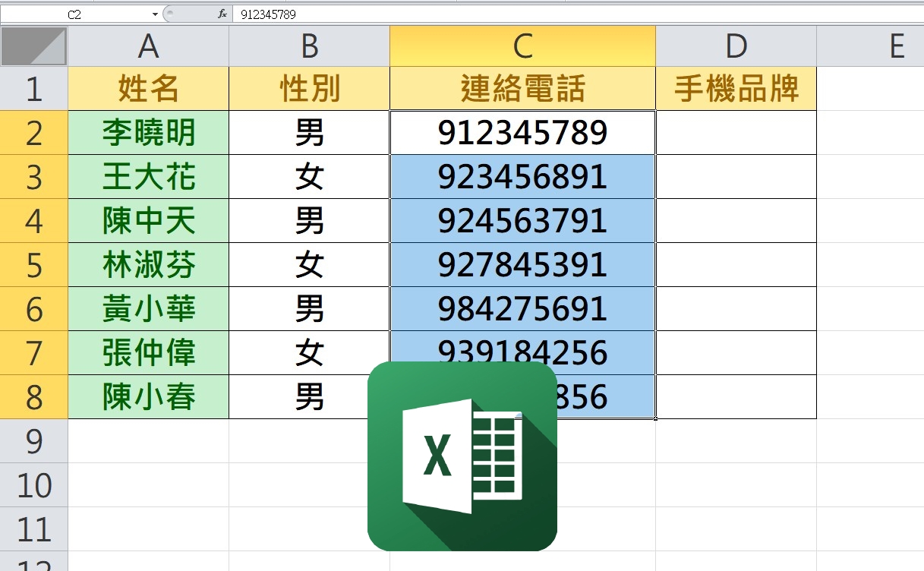Select row 6 header

tap(34, 309)
